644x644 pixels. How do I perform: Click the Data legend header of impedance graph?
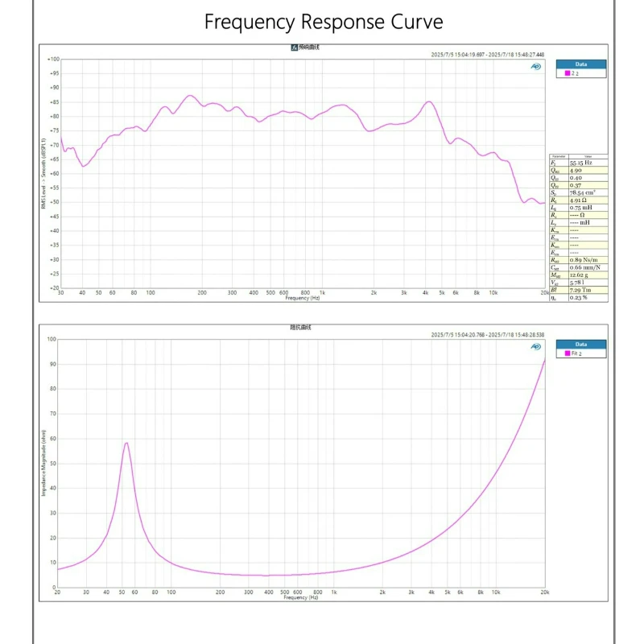[x=581, y=345]
